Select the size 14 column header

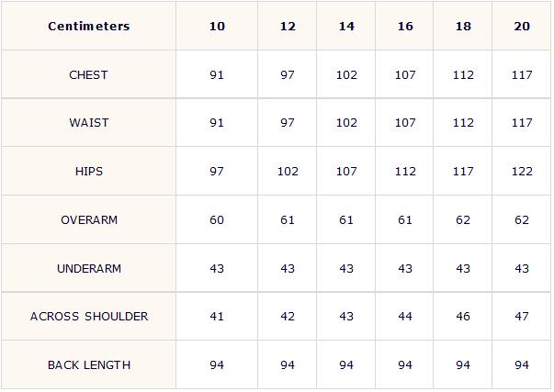pyautogui.click(x=346, y=26)
